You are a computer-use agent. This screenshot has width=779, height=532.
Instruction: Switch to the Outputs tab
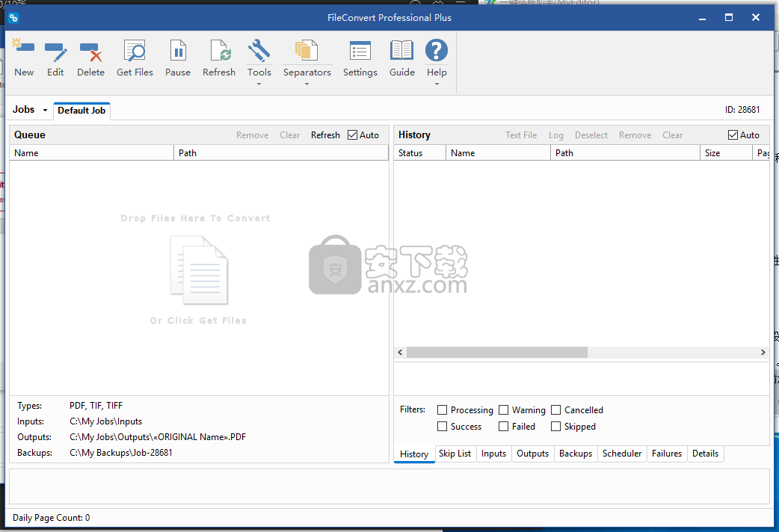tap(532, 454)
